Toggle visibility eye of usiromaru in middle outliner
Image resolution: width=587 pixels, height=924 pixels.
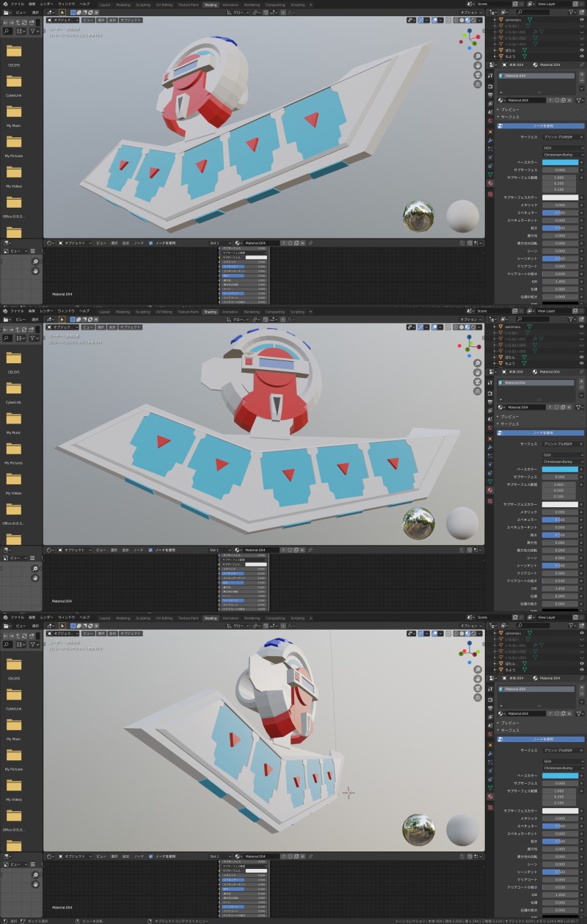(583, 327)
